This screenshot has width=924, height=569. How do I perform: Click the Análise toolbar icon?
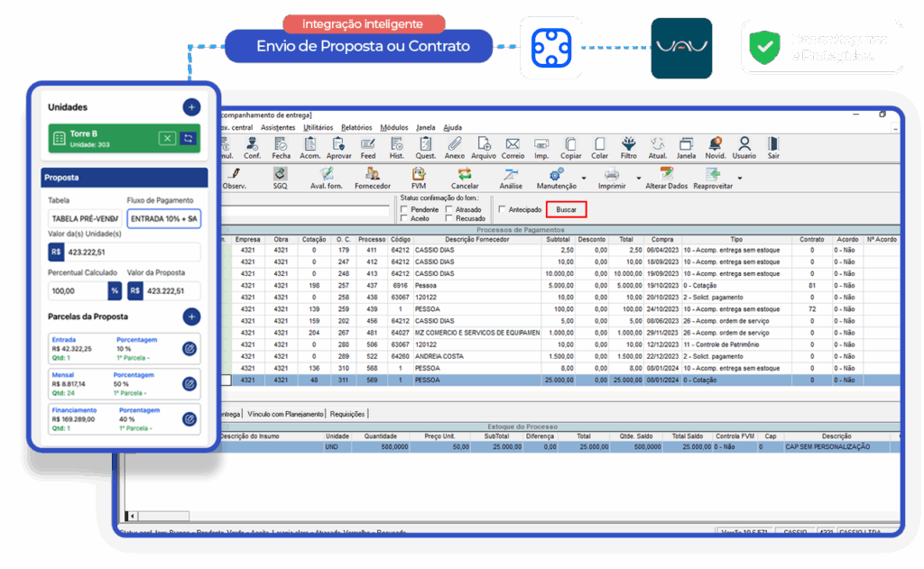511,176
